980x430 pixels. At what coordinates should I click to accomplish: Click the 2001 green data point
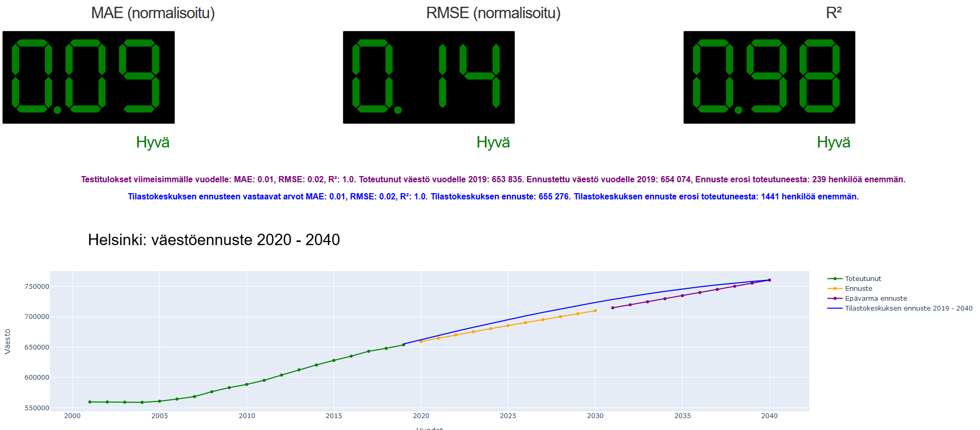(90, 402)
